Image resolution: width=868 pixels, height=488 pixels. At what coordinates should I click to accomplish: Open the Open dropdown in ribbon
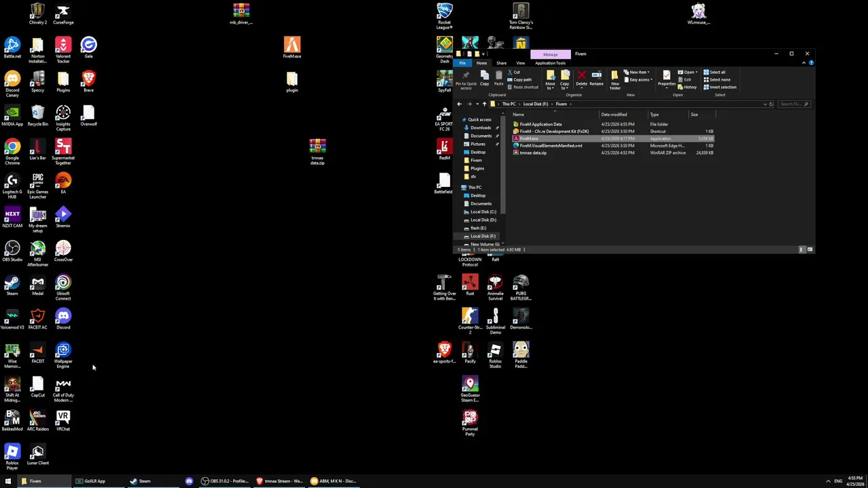(x=687, y=72)
